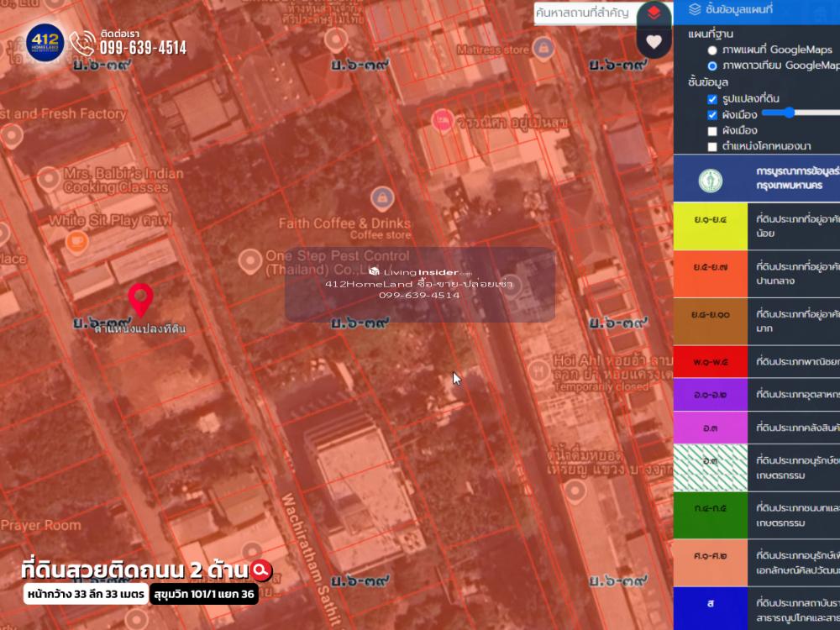Click the One Step Pest Control marker

[248, 260]
